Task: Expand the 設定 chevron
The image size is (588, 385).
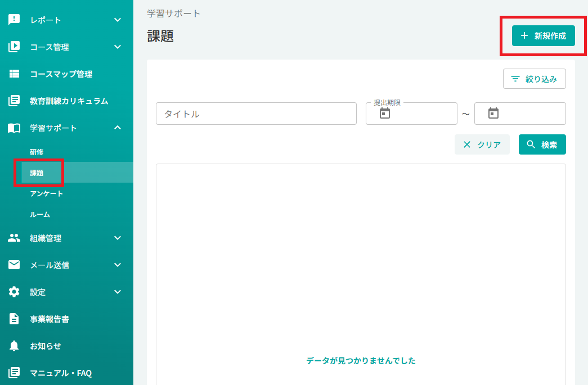Action: tap(118, 292)
